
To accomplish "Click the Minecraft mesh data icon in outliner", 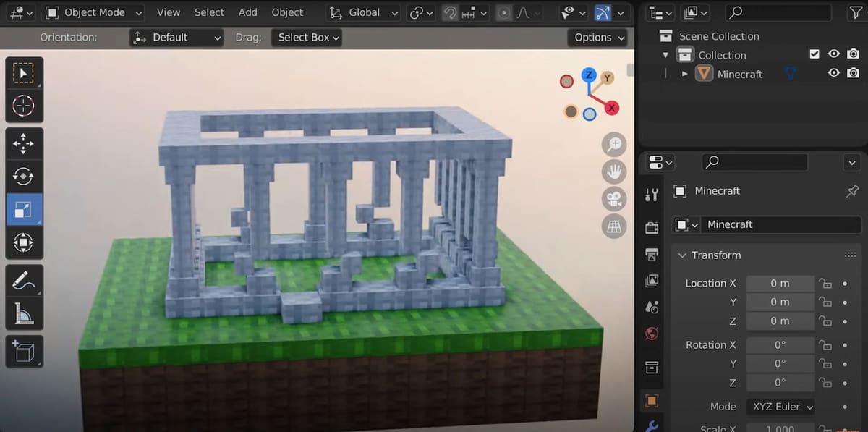I will [791, 74].
